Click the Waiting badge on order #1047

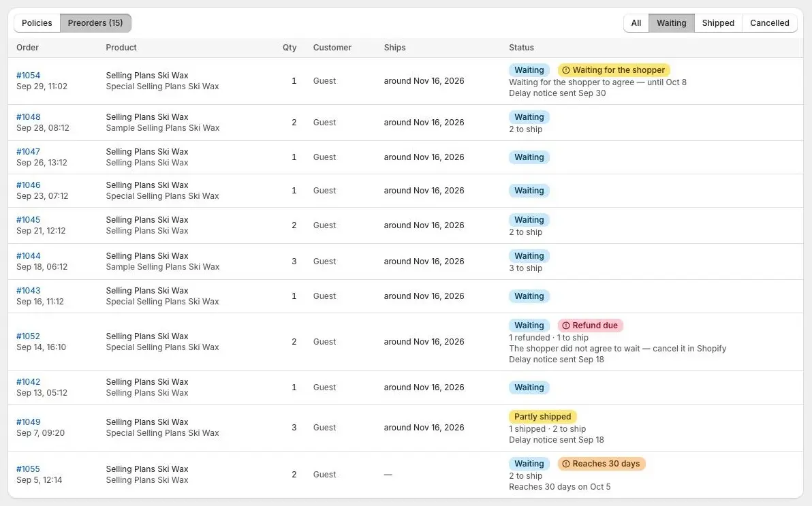(x=529, y=157)
